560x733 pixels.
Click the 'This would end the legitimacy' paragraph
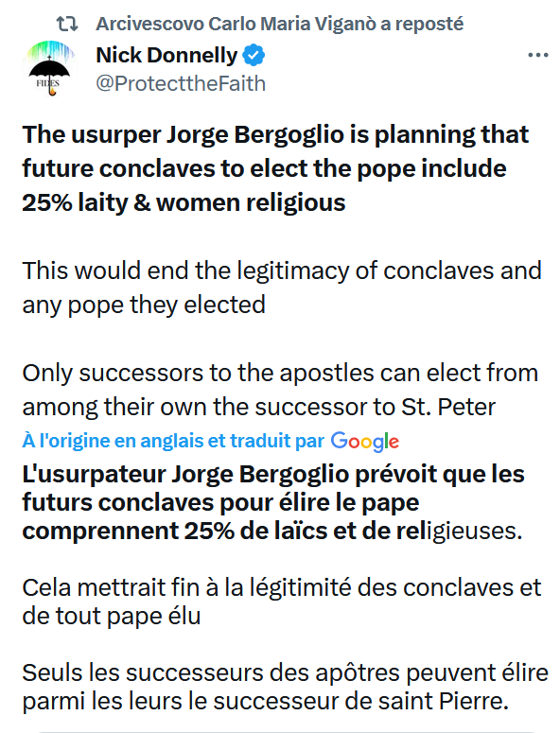click(x=282, y=288)
